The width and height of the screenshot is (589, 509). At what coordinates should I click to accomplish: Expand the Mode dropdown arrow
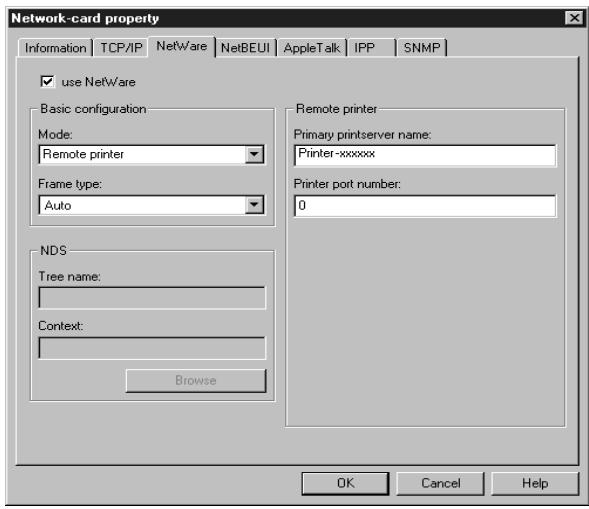(x=254, y=154)
